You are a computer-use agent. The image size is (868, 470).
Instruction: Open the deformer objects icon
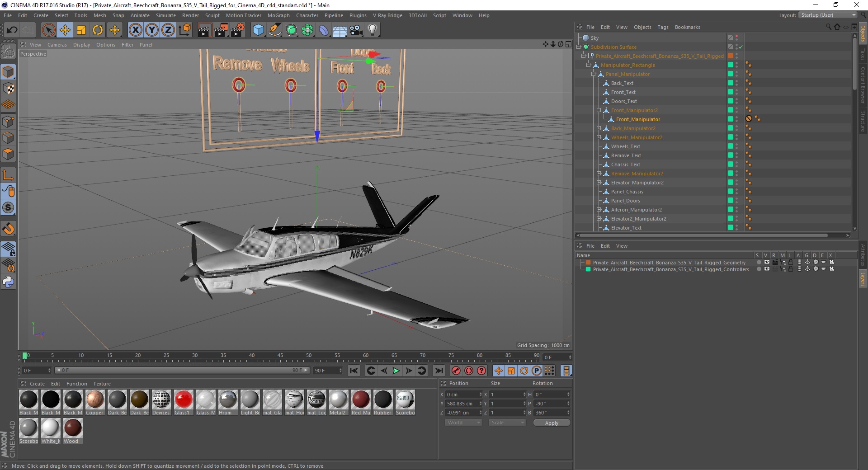point(324,30)
